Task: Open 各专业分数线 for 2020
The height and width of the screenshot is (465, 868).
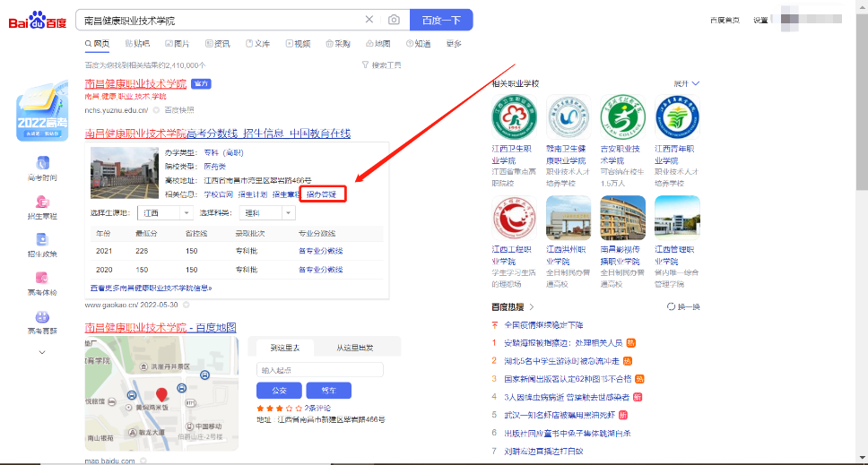Action: (x=320, y=270)
